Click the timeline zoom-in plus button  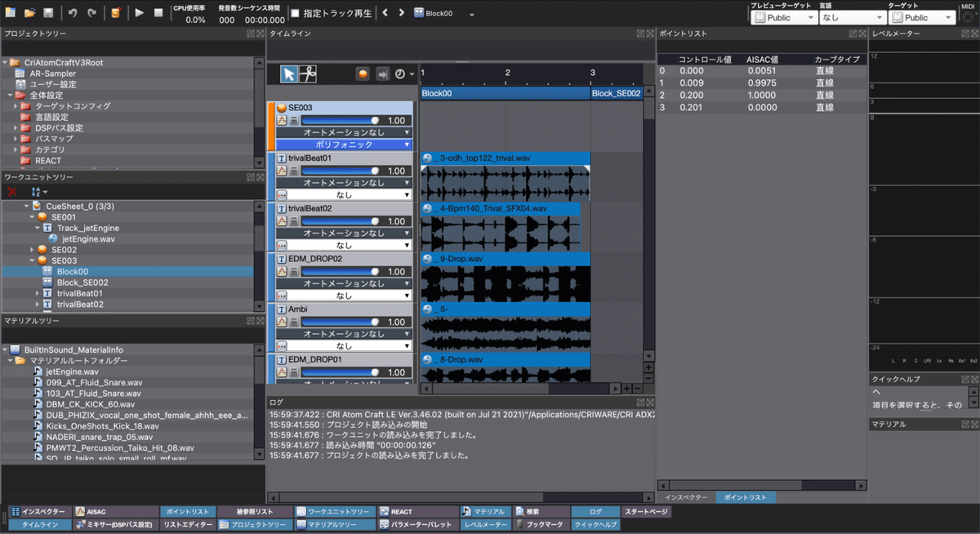point(626,389)
